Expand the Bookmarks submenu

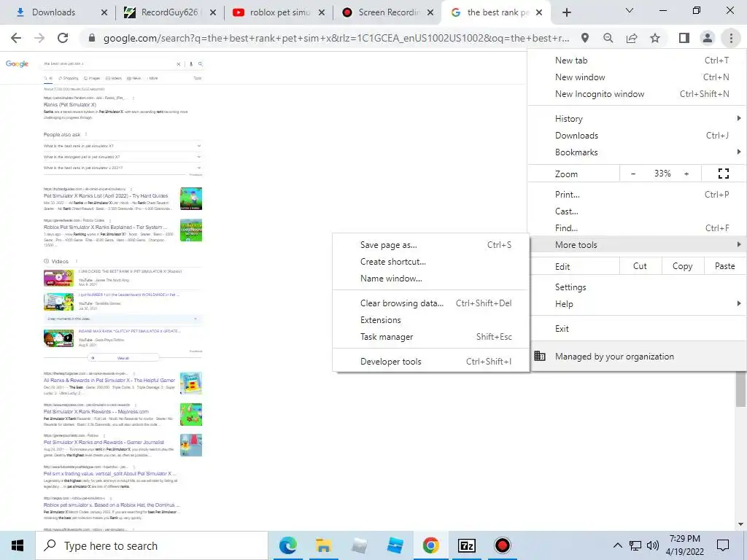pos(637,152)
